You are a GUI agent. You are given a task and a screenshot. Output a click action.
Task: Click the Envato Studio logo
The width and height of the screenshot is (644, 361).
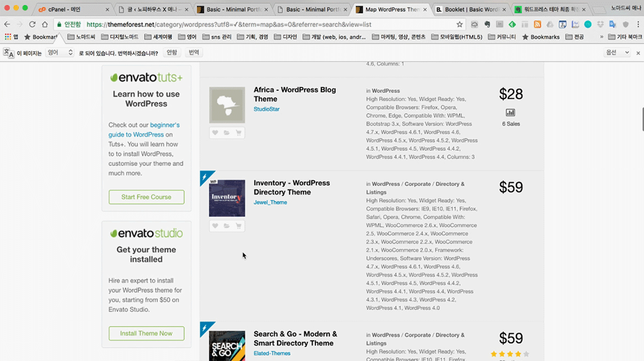point(146,233)
